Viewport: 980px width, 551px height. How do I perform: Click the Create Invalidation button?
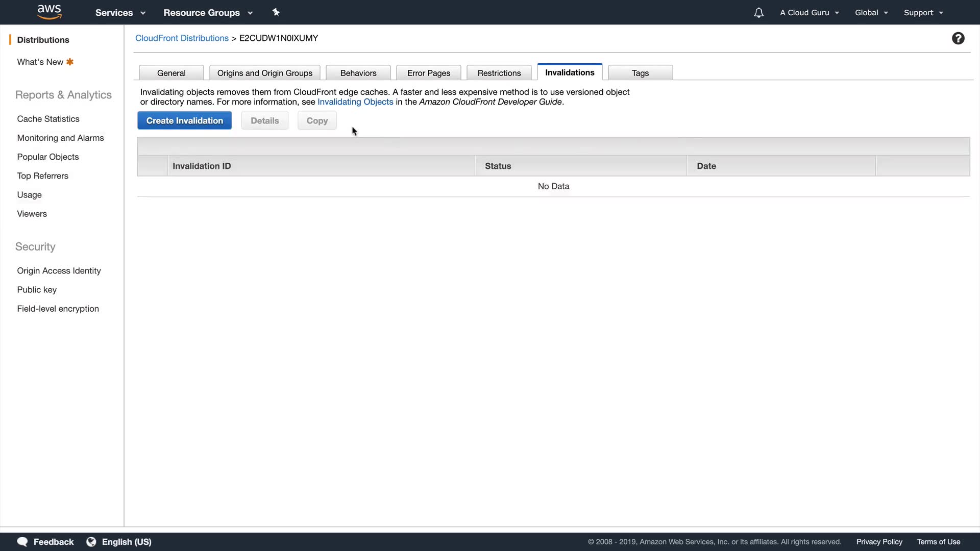pos(184,120)
